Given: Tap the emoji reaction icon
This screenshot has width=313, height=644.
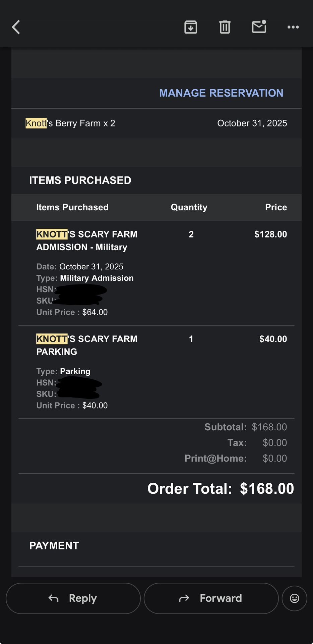Looking at the screenshot, I should point(294,598).
